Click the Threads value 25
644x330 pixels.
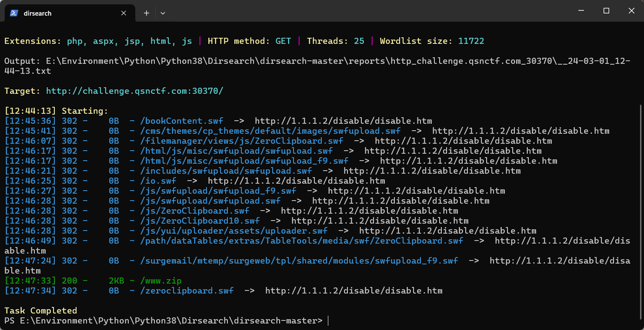[x=359, y=41]
